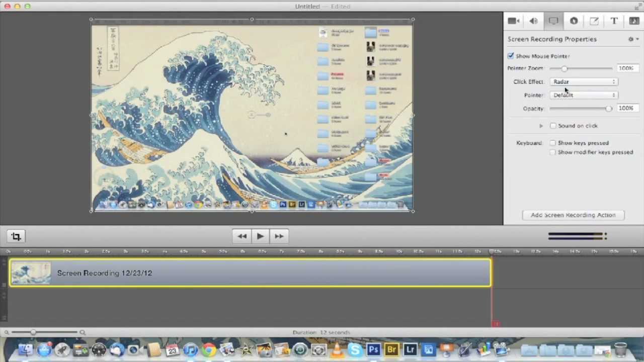Select the Screen Recording Properties monitor tab
This screenshot has height=362, width=644.
tap(553, 21)
